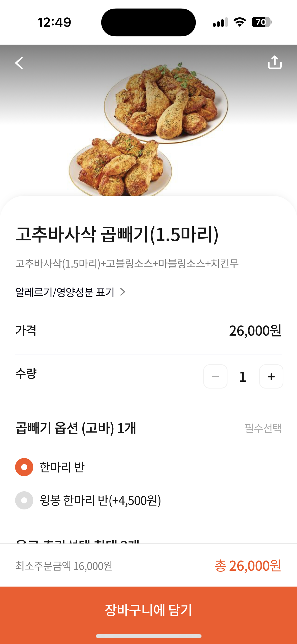Image resolution: width=297 pixels, height=644 pixels.
Task: Tap the 곱빼기 옵션 (고바) 1개 header
Action: [76, 428]
